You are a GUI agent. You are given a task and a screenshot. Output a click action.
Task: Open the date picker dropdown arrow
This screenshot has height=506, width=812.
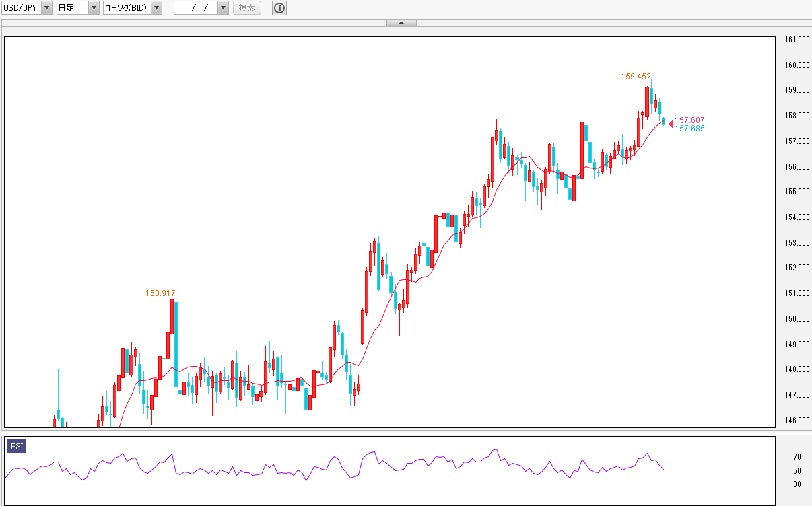(x=223, y=8)
